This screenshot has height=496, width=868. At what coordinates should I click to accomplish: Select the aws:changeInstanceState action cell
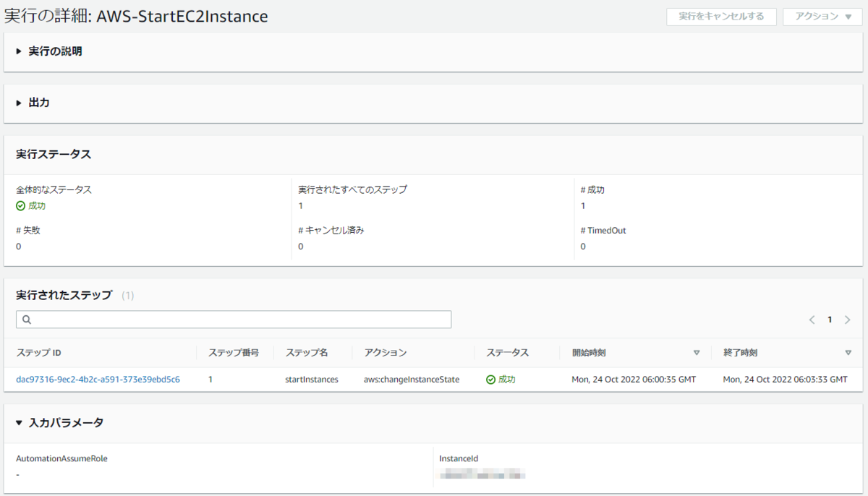pos(412,379)
